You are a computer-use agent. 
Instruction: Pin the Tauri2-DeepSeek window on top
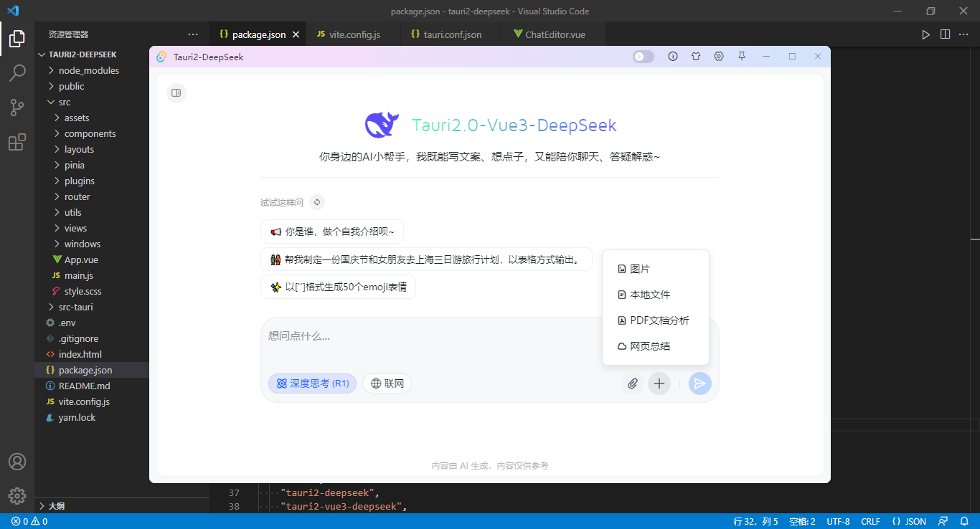point(742,57)
